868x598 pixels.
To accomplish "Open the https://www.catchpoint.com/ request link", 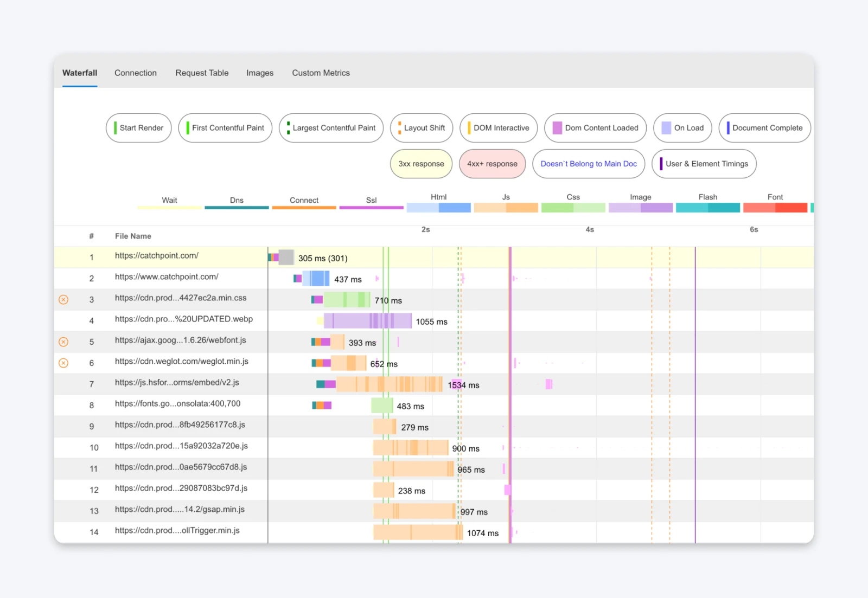I will click(167, 277).
